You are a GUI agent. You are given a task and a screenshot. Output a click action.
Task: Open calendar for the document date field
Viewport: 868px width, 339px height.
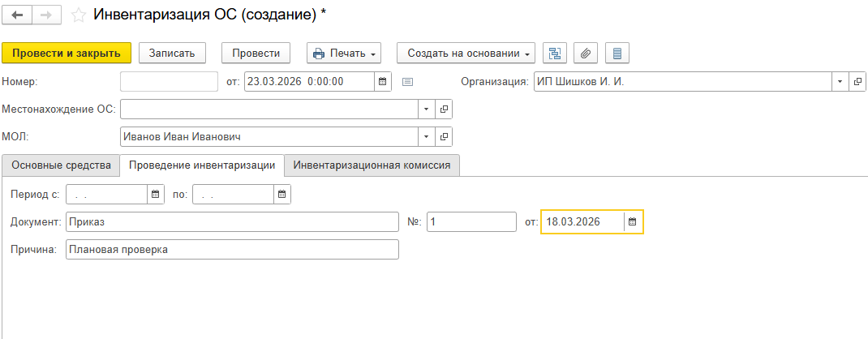tap(382, 81)
